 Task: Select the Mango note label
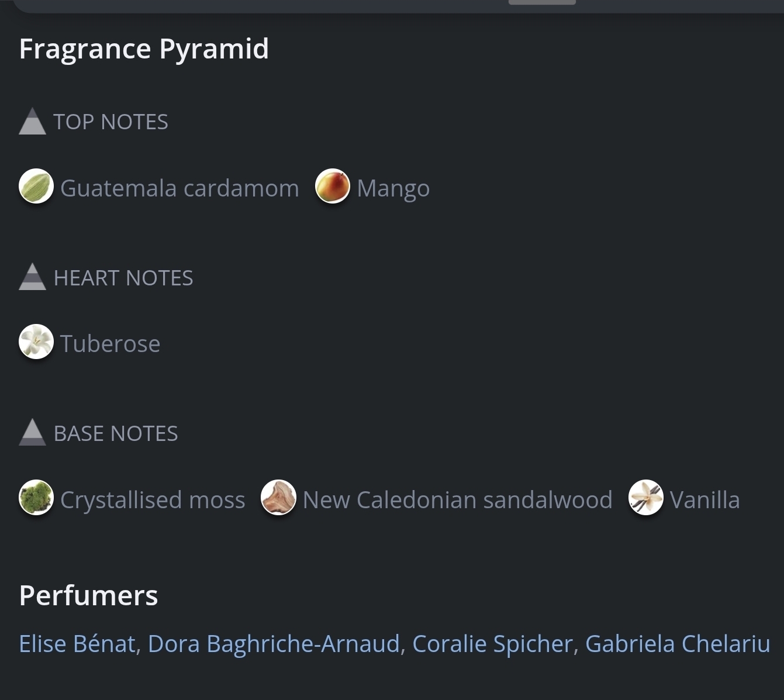[x=393, y=188]
